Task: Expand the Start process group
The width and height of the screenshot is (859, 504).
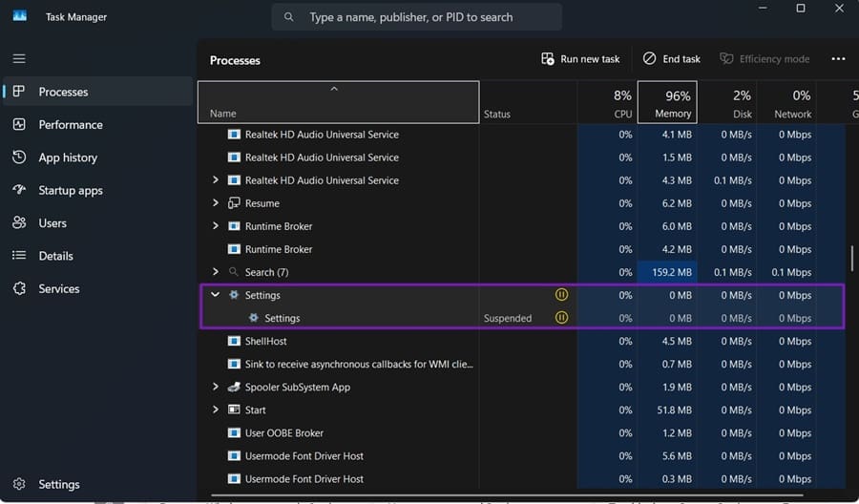Action: tap(216, 409)
